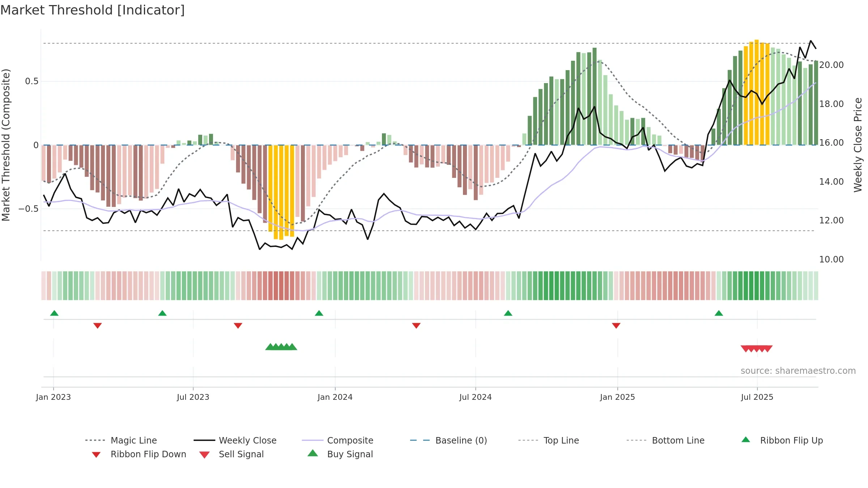The image size is (868, 488).
Task: Toggle the Top Line legend entry
Action: [548, 440]
